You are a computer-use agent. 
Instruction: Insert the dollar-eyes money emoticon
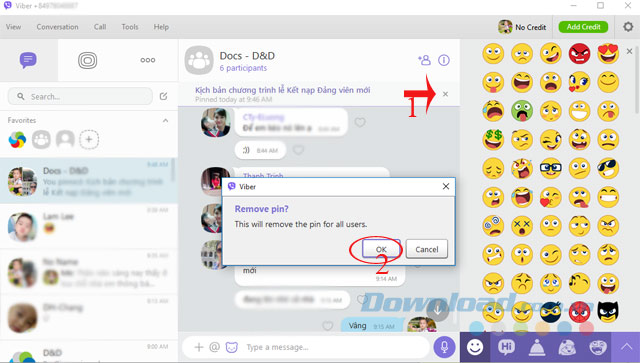tap(493, 140)
